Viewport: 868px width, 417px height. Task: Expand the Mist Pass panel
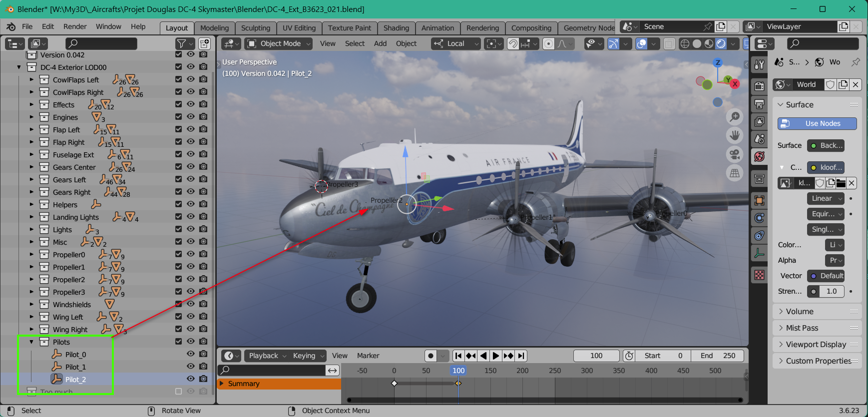pyautogui.click(x=817, y=328)
